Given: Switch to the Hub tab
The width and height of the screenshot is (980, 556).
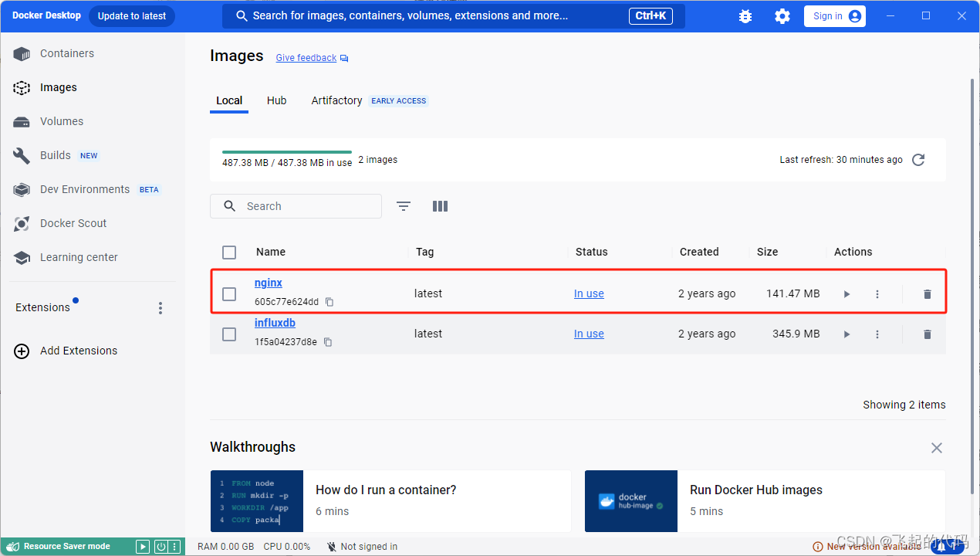Looking at the screenshot, I should (x=276, y=100).
